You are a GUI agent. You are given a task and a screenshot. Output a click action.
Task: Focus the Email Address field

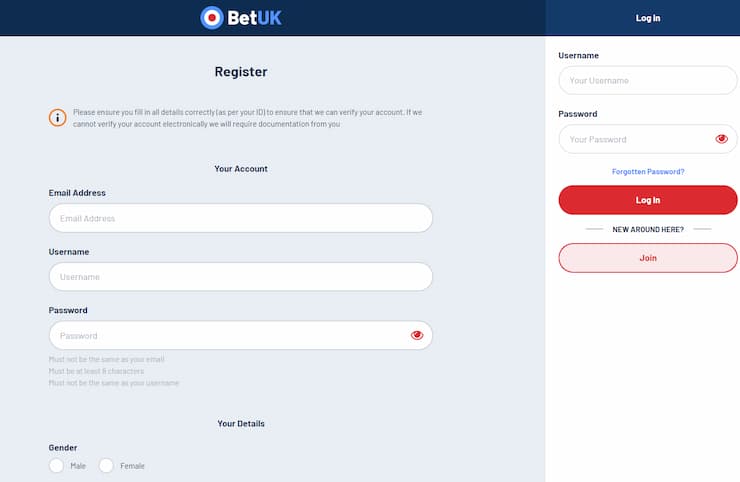[240, 218]
